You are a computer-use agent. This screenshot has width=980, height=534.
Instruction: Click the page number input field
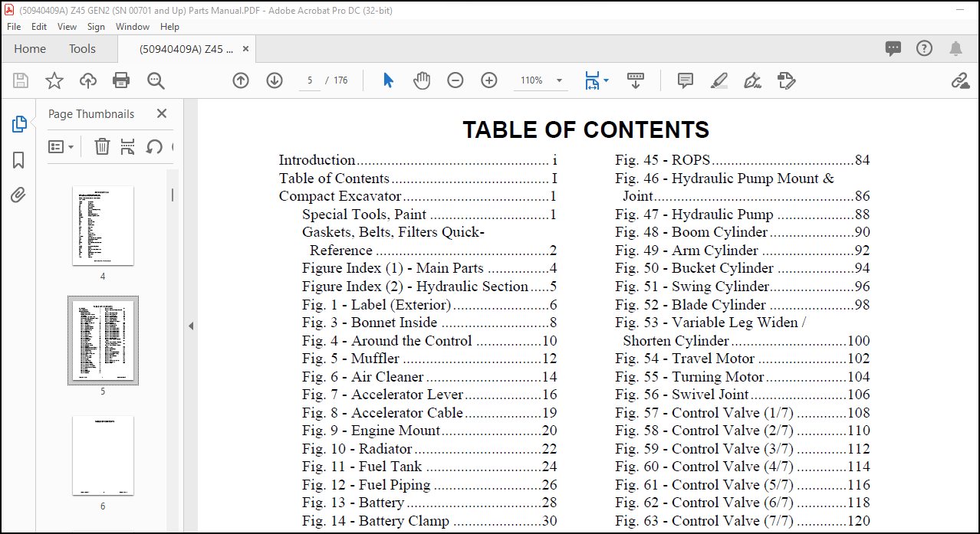tap(310, 80)
